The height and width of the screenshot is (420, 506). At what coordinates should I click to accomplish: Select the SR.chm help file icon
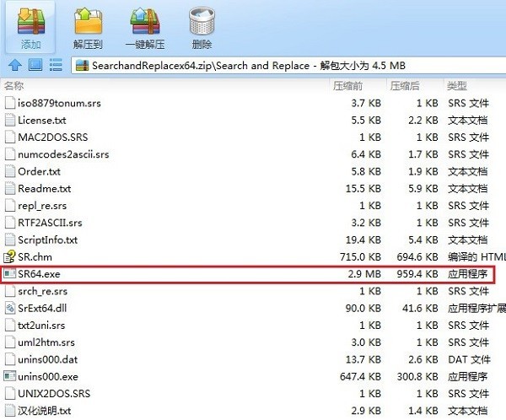tap(9, 256)
